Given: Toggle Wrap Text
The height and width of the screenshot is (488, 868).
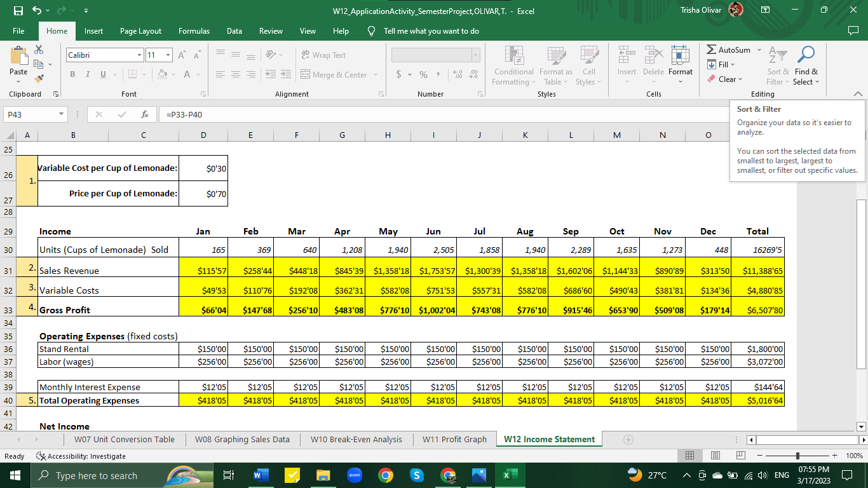Looking at the screenshot, I should pos(324,55).
